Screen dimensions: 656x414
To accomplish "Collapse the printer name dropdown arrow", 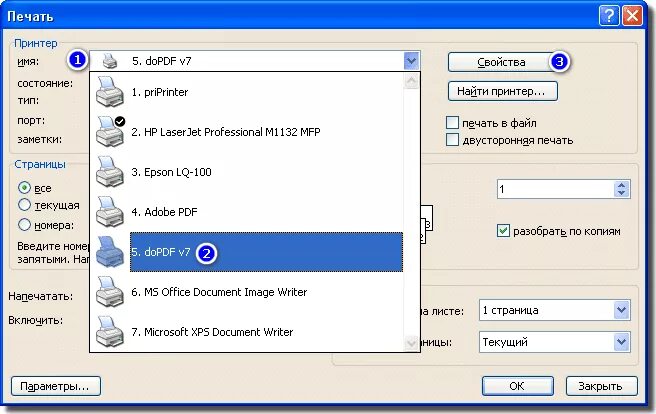I will 411,61.
